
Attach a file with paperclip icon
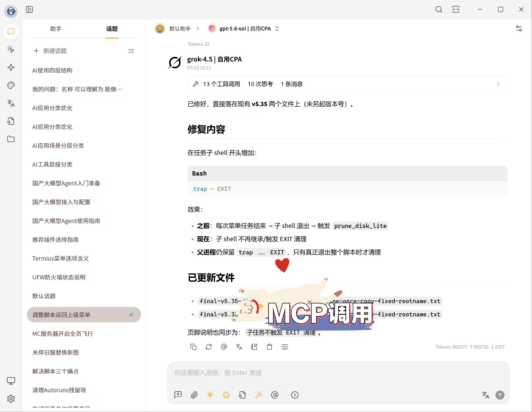pyautogui.click(x=194, y=395)
